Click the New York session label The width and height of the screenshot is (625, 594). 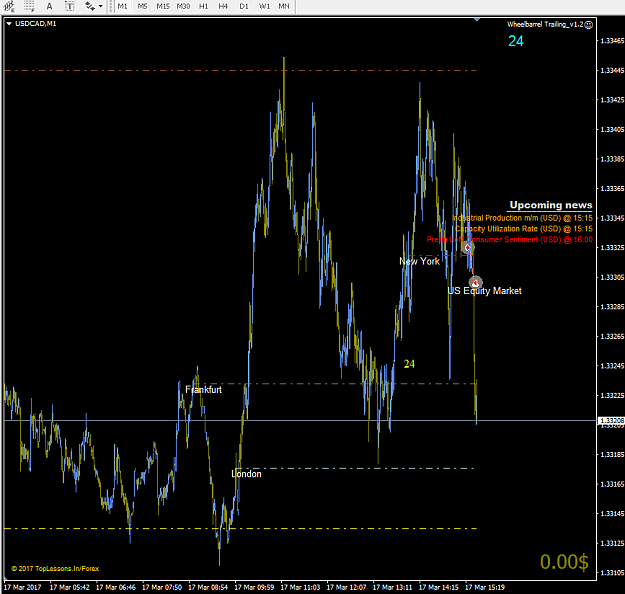420,262
